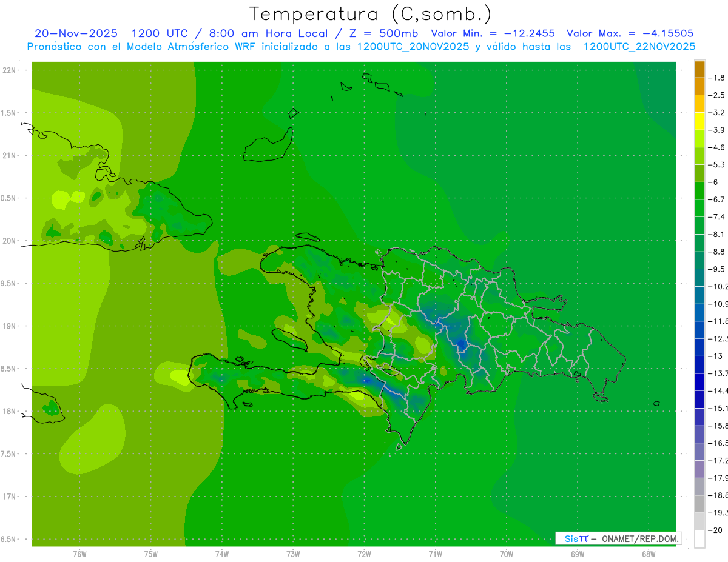Screen dimensions: 728x562
Task: Pick the teal swatch between -9.5 and -10.2
Action: tap(699, 278)
